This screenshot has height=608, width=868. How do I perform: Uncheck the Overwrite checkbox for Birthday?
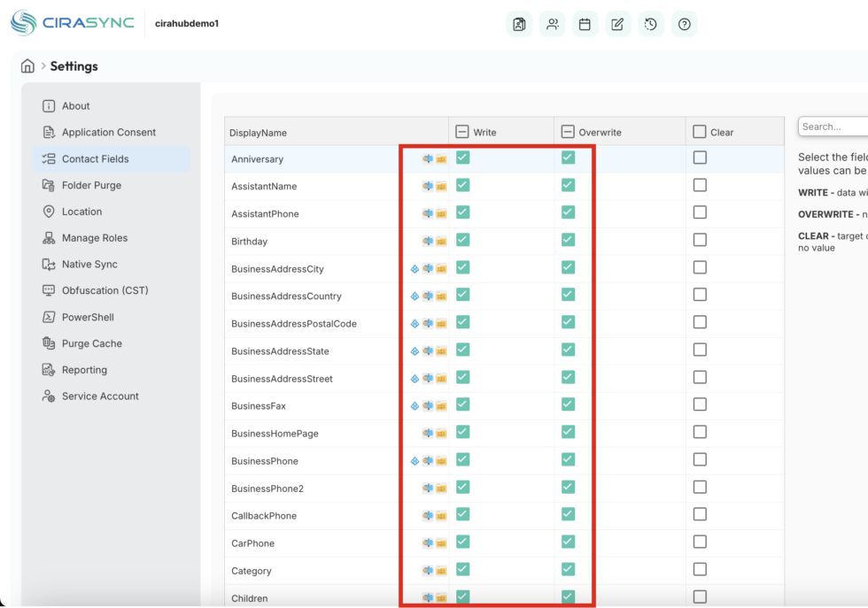(x=568, y=240)
